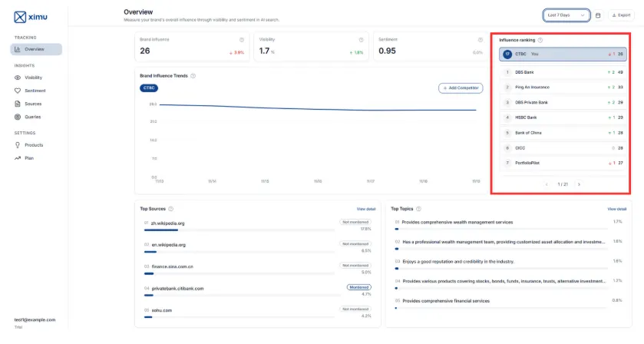Go to previous ranking page
Screen dimensions: 644x344
coord(547,184)
